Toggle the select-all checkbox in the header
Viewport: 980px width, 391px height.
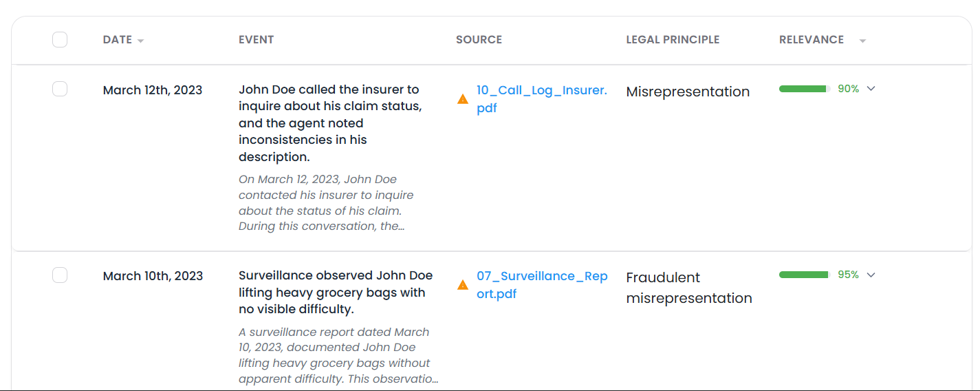click(x=60, y=39)
